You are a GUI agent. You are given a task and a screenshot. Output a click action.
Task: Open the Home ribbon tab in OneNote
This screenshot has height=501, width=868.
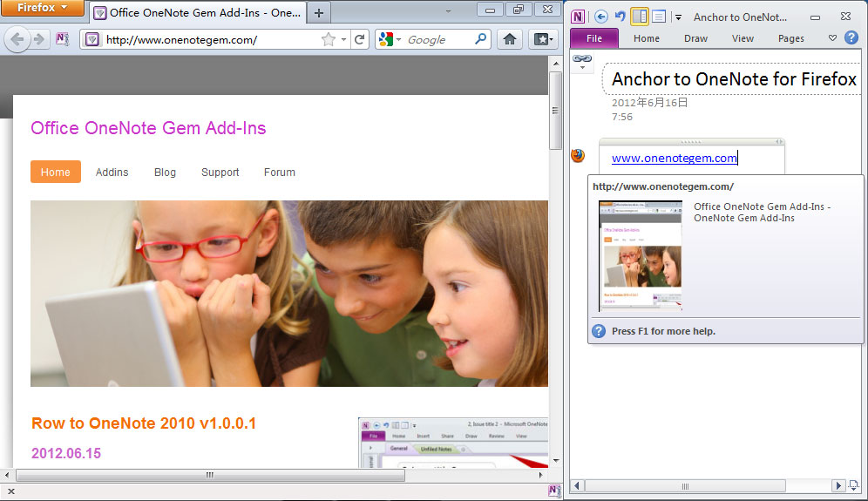pos(647,38)
